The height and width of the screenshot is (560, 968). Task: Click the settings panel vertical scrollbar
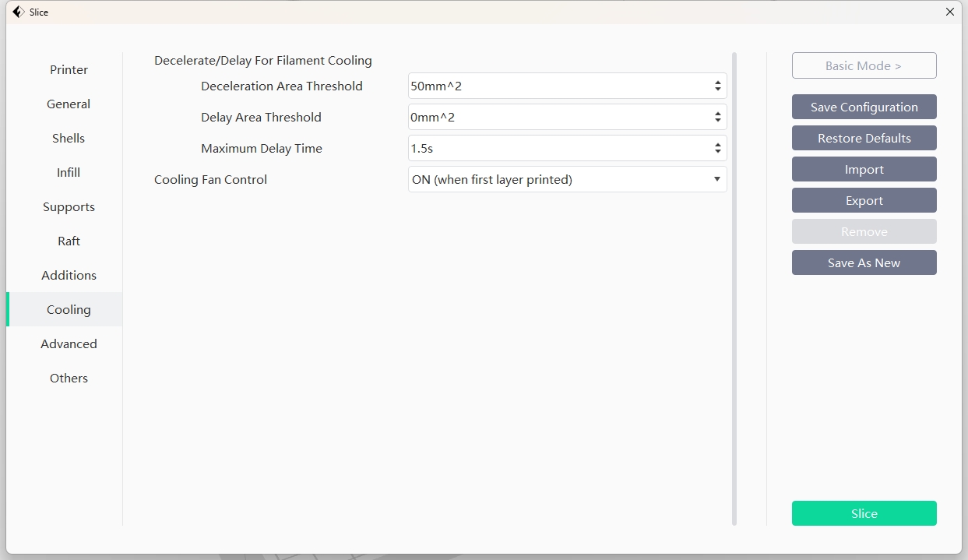coord(734,288)
